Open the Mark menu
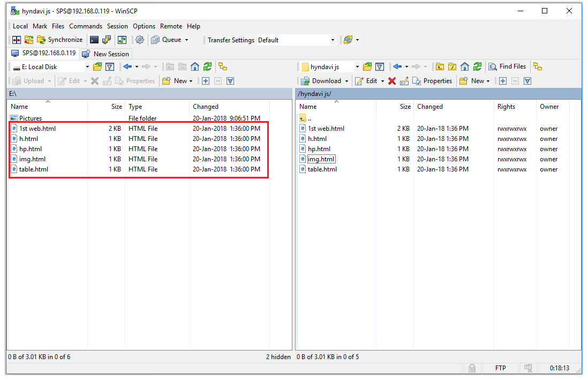Screen dimensions: 588x380 [40, 26]
